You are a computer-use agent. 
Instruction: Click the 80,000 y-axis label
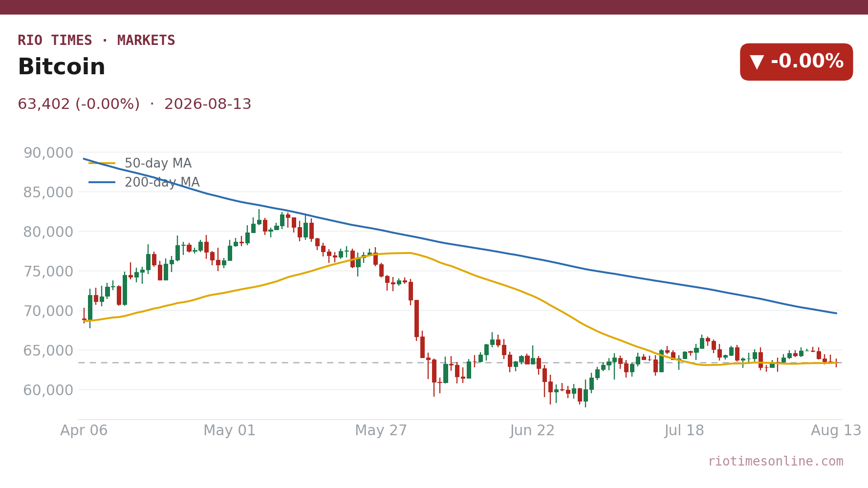click(x=48, y=232)
